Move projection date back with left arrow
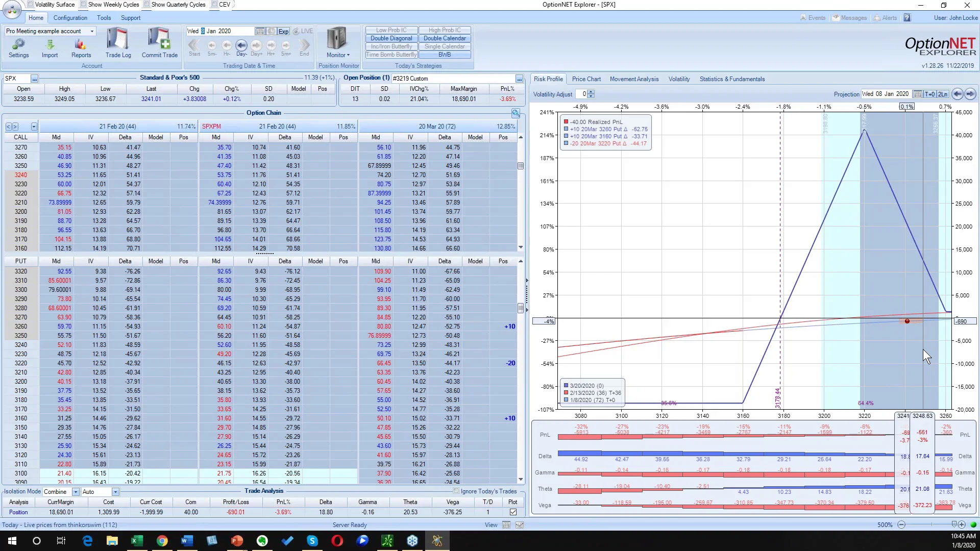The width and height of the screenshot is (980, 551). coord(958,94)
